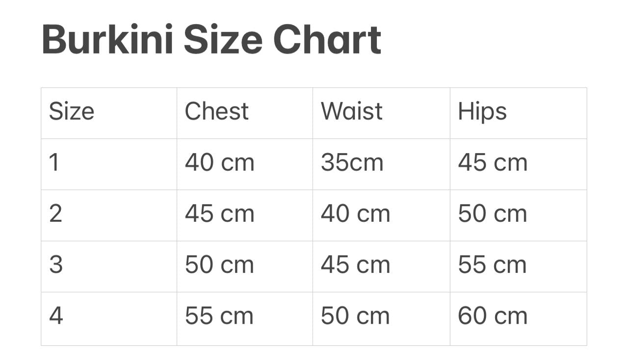Select the Waist column header
Viewport: 628px width, 364px height.
381,113
